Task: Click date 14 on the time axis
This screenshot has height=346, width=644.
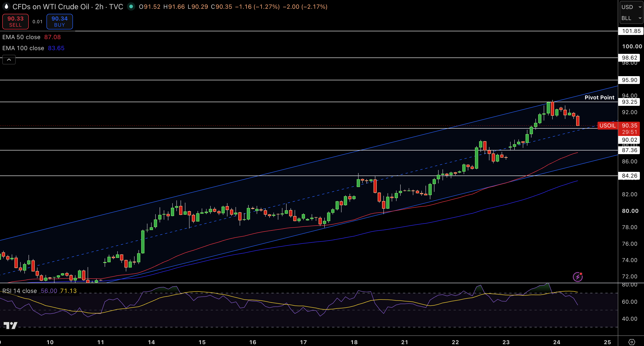Action: pos(151,342)
